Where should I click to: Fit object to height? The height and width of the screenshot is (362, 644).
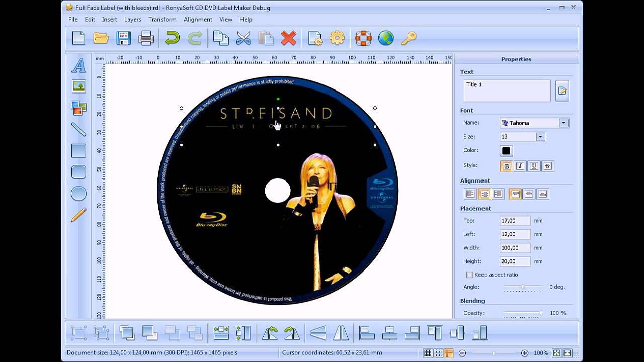[x=243, y=333]
